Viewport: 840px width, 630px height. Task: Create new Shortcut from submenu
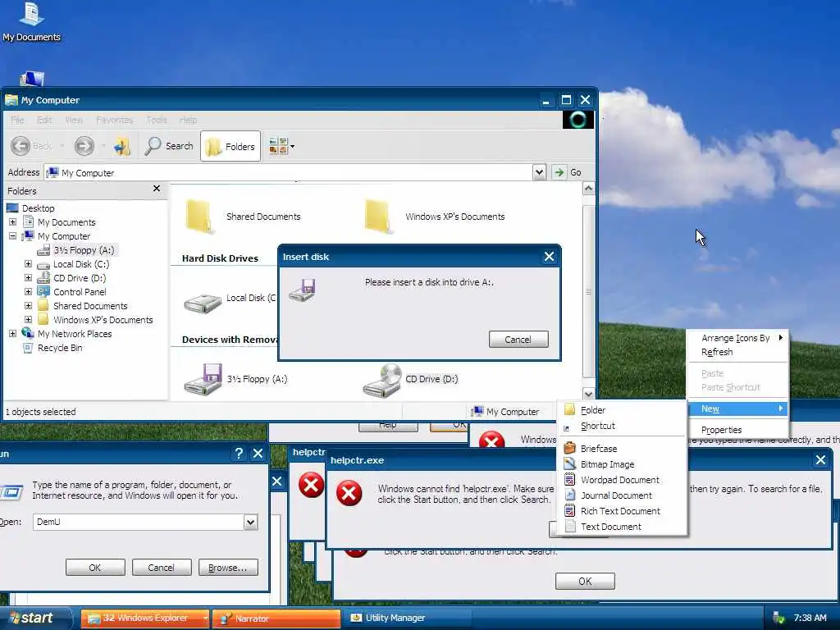pos(623,426)
